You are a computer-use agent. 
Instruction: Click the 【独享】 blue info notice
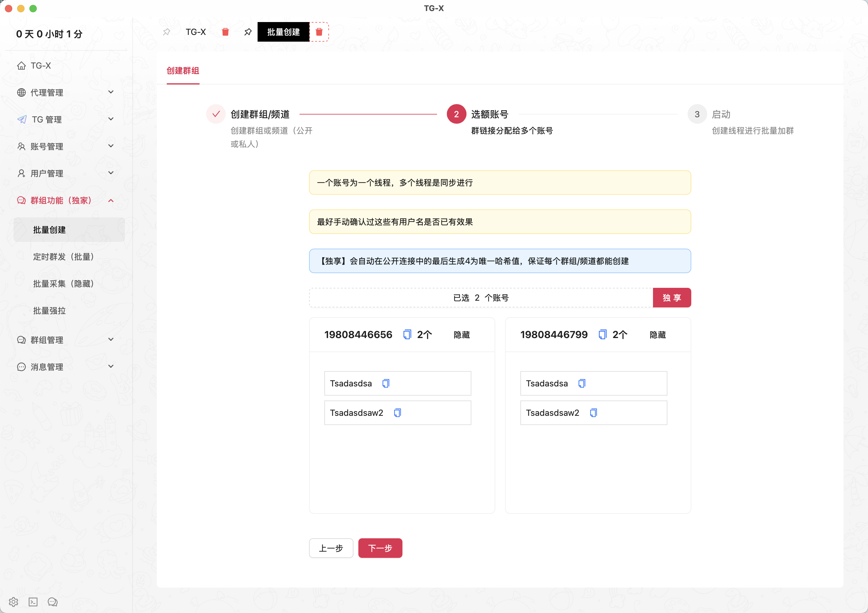pyautogui.click(x=500, y=261)
